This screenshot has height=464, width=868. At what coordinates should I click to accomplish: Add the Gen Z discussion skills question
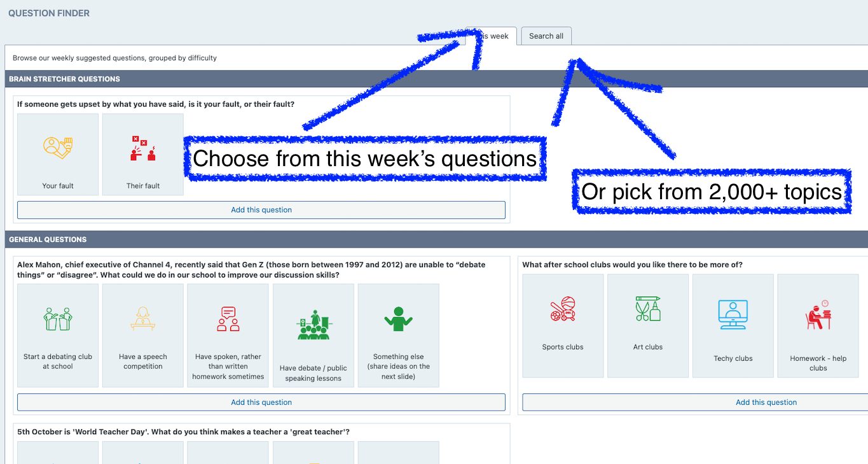click(x=261, y=402)
